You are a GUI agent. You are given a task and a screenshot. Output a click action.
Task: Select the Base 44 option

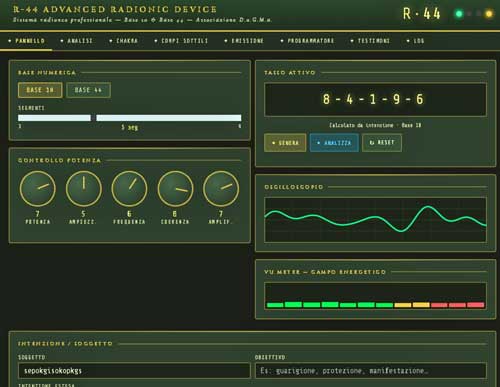tap(88, 90)
